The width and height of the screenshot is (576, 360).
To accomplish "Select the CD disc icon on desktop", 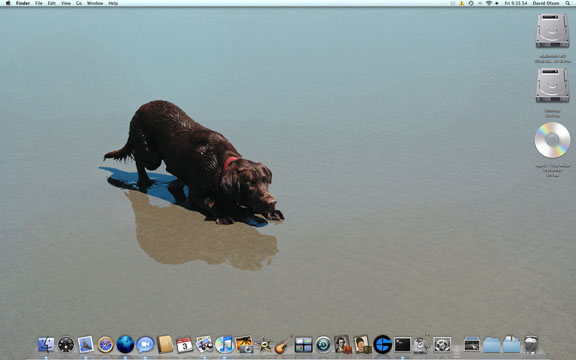I will coord(552,140).
